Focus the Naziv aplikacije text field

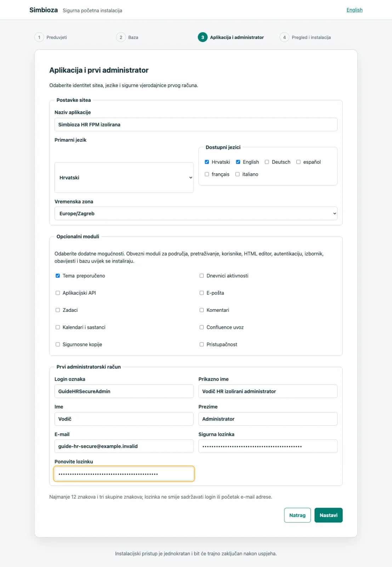point(196,124)
